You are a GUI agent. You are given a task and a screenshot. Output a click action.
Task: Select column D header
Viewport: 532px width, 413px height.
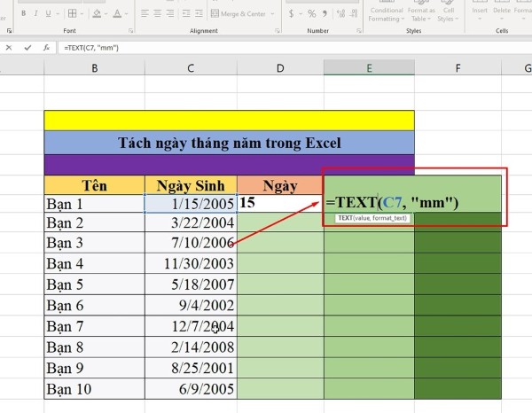pyautogui.click(x=280, y=68)
